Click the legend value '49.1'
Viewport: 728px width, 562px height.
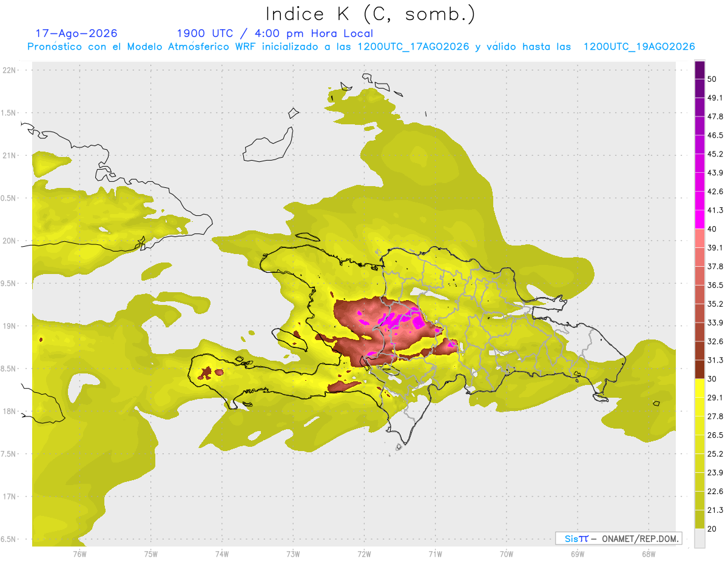tap(715, 98)
